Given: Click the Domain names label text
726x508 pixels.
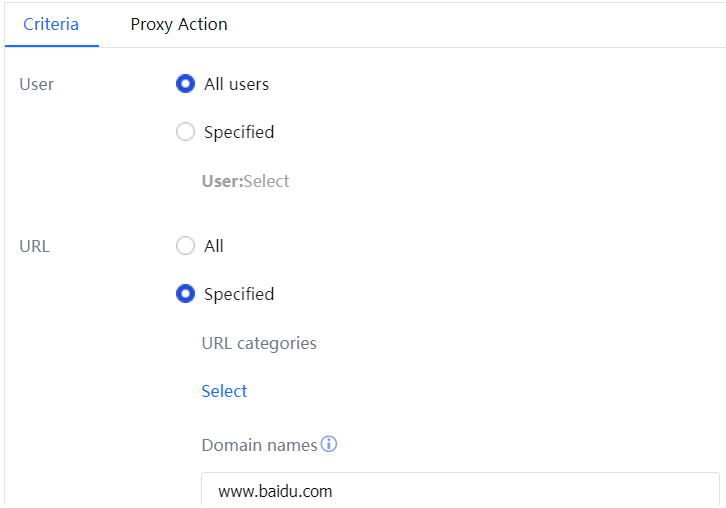Looking at the screenshot, I should coord(259,444).
